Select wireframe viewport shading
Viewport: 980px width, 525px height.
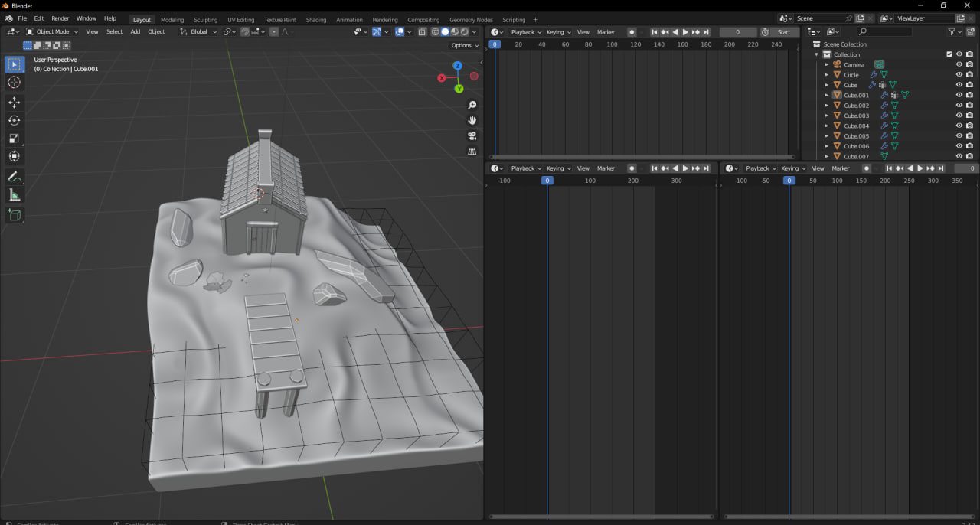click(x=436, y=31)
